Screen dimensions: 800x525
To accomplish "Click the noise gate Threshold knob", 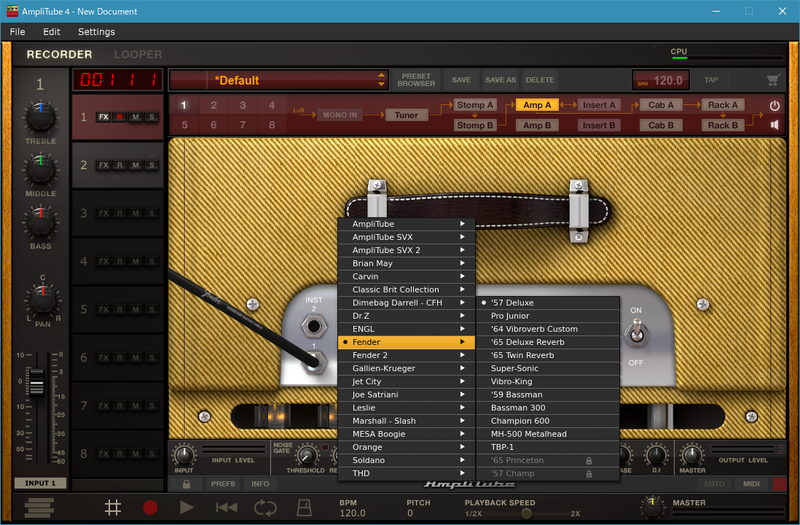I will [x=307, y=455].
